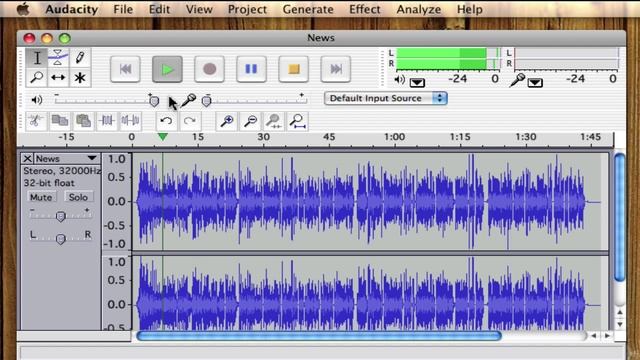Select the Zoom magnifier tool
This screenshot has width=640, height=360.
click(x=37, y=77)
